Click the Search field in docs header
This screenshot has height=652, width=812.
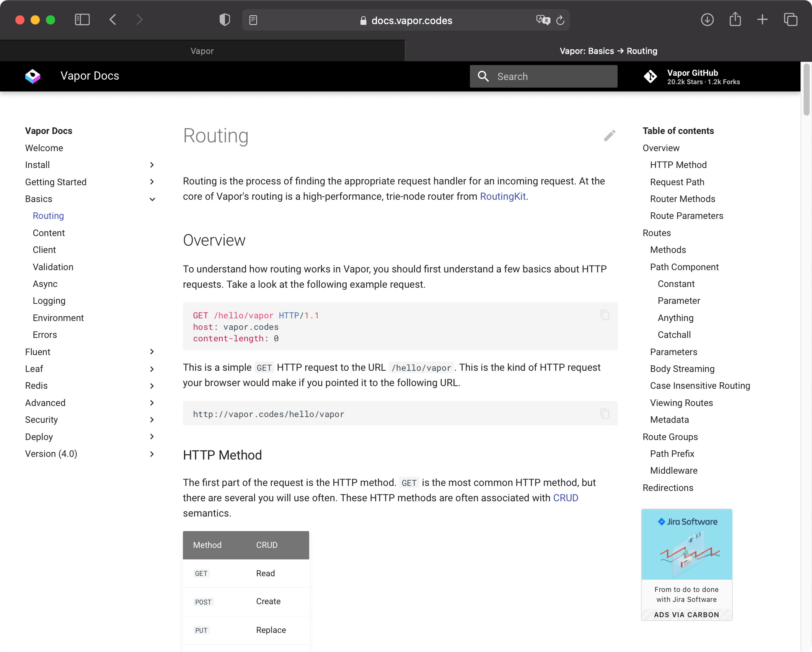[x=543, y=77]
